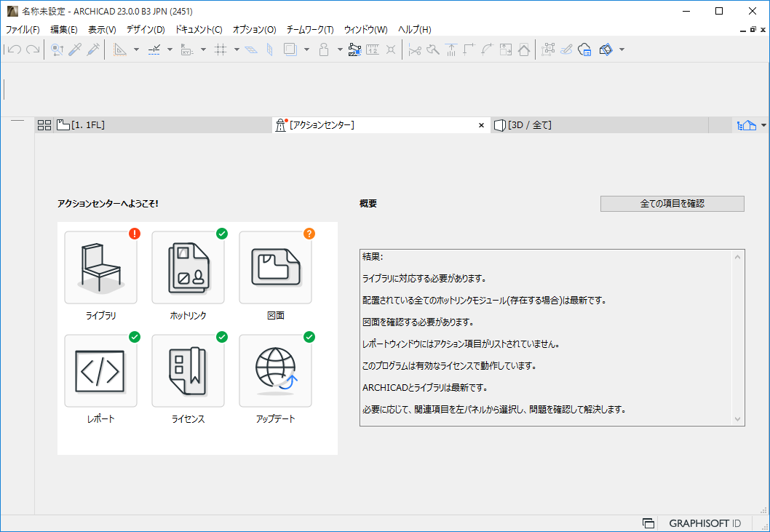Click the 全ての項目を確認 button
770x532 pixels.
click(x=672, y=203)
